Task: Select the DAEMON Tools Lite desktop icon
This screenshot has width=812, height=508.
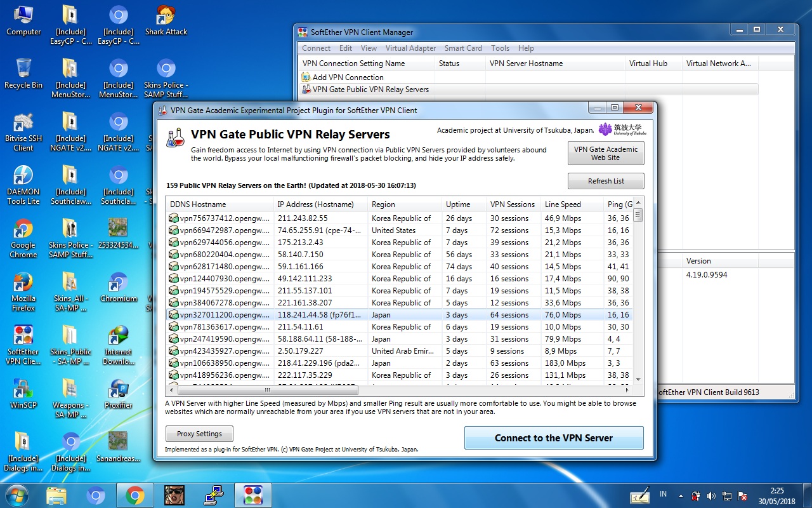Action: (x=23, y=185)
